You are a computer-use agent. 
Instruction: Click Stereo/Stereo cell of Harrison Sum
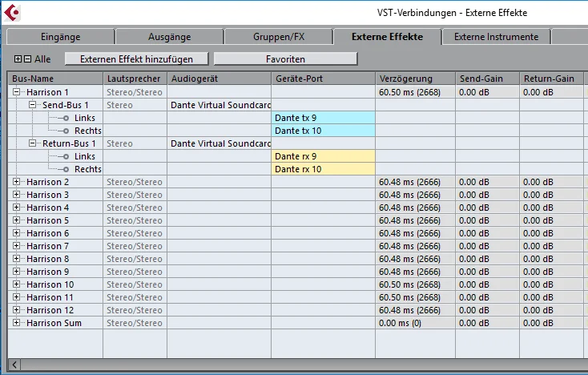click(x=135, y=323)
